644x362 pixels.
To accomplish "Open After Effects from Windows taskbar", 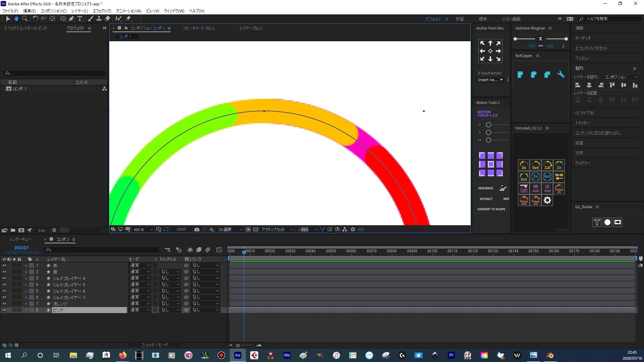I will coord(237,355).
